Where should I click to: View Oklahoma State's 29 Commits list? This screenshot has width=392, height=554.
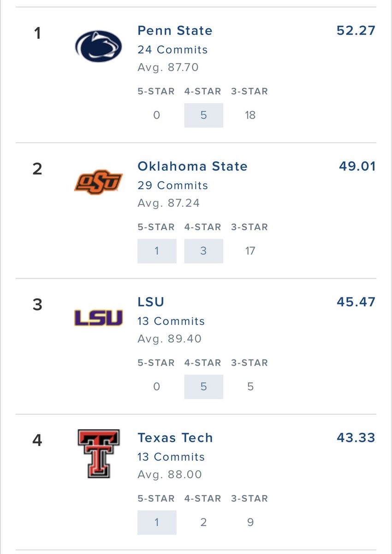[173, 185]
